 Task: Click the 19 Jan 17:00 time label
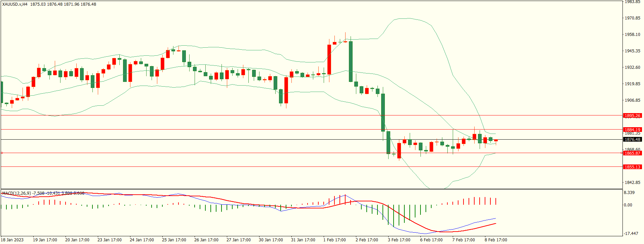[45, 240]
